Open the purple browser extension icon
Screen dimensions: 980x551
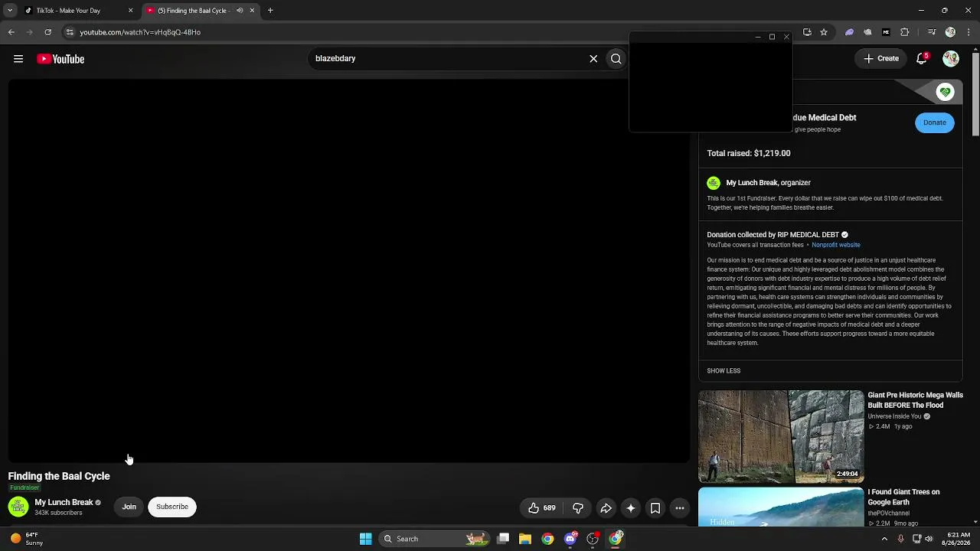(x=849, y=32)
